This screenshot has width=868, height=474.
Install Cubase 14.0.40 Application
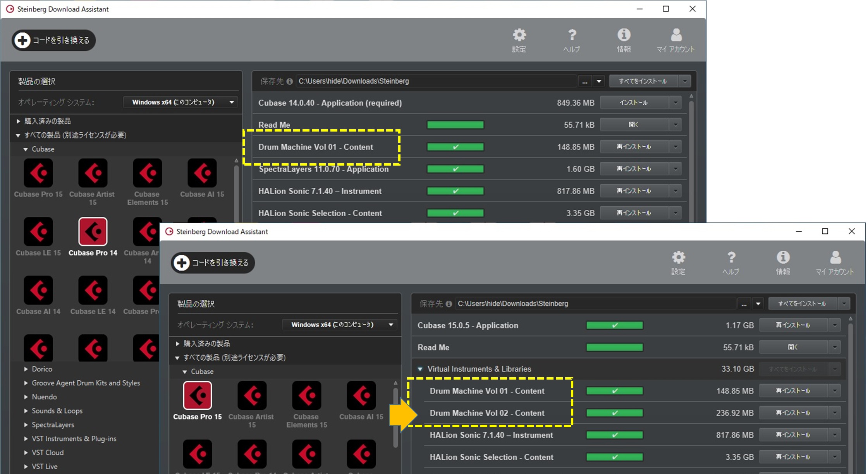pos(634,103)
